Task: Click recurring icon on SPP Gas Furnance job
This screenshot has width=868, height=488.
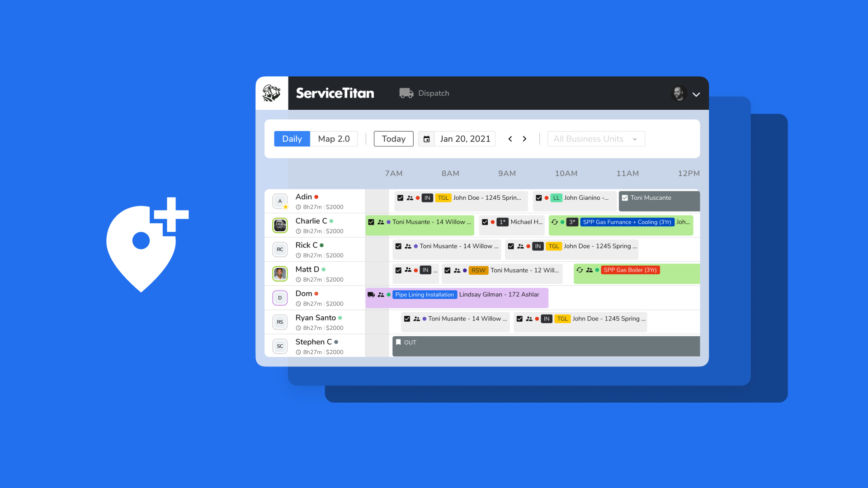Action: pos(555,222)
